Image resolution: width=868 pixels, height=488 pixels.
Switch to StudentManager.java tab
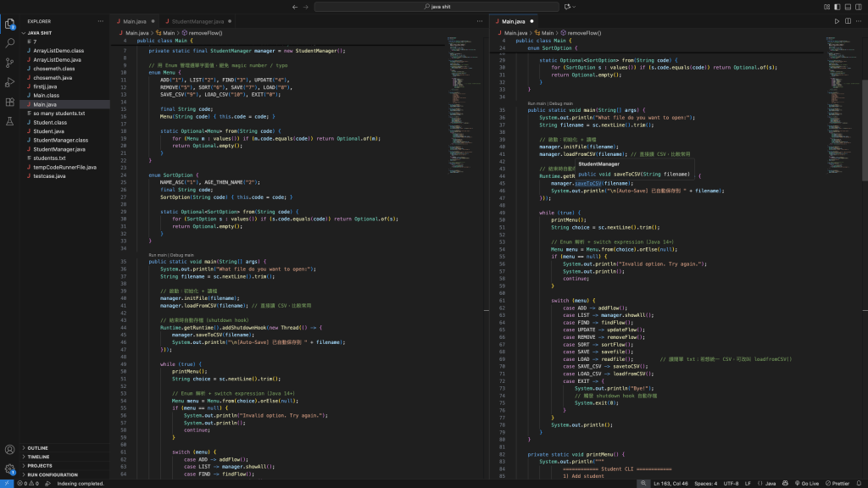point(198,21)
